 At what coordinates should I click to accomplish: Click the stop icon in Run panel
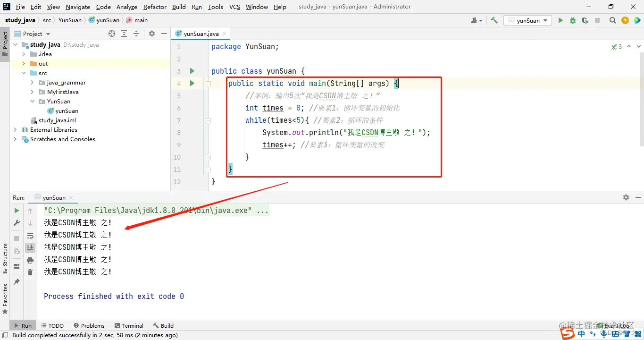pos(17,238)
